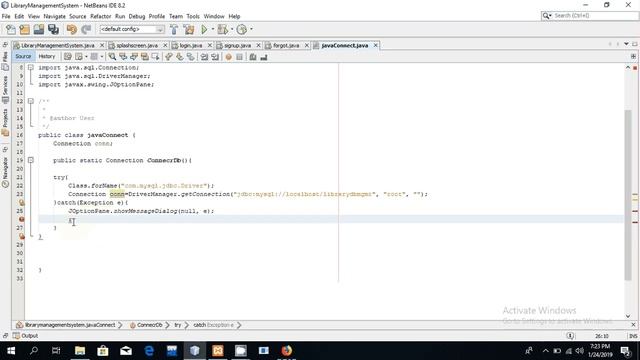The image size is (640, 360).
Task: Click the Debug Project icon
Action: 222,29
